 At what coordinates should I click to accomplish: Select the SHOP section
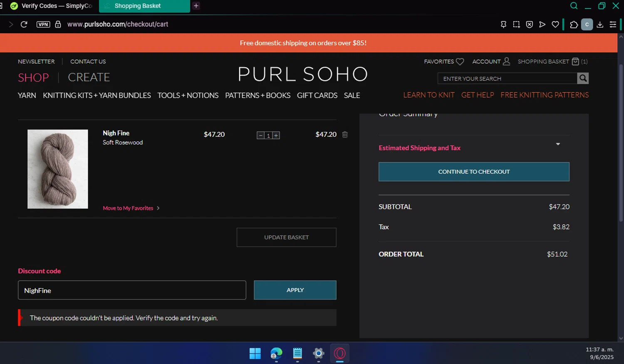pyautogui.click(x=33, y=77)
